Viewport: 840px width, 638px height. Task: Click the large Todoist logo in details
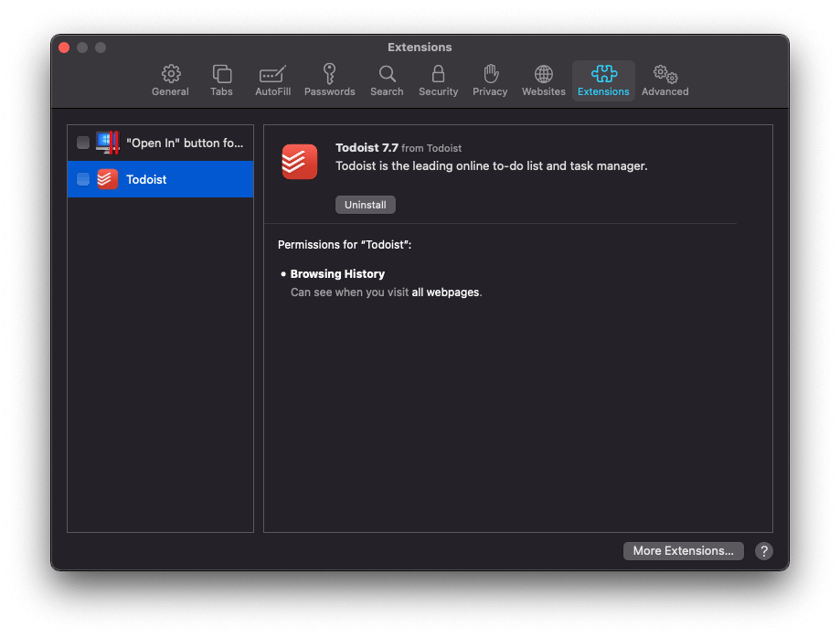[x=300, y=161]
